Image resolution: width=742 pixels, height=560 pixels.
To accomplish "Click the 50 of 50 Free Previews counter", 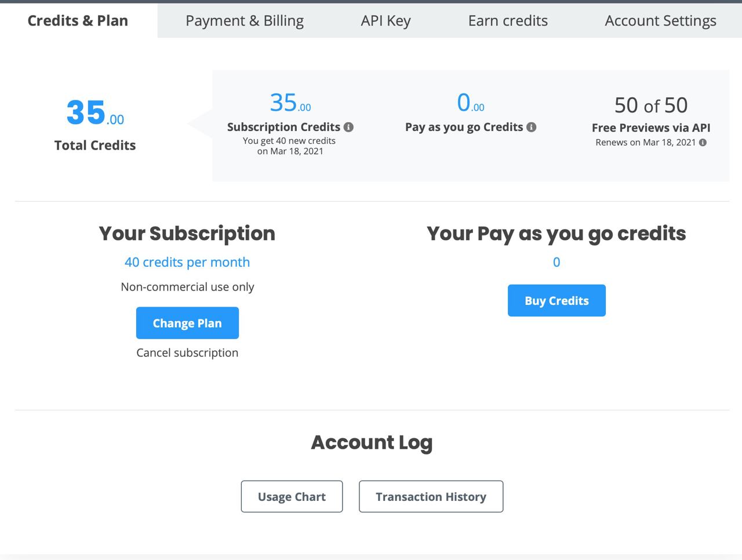I will click(x=651, y=105).
